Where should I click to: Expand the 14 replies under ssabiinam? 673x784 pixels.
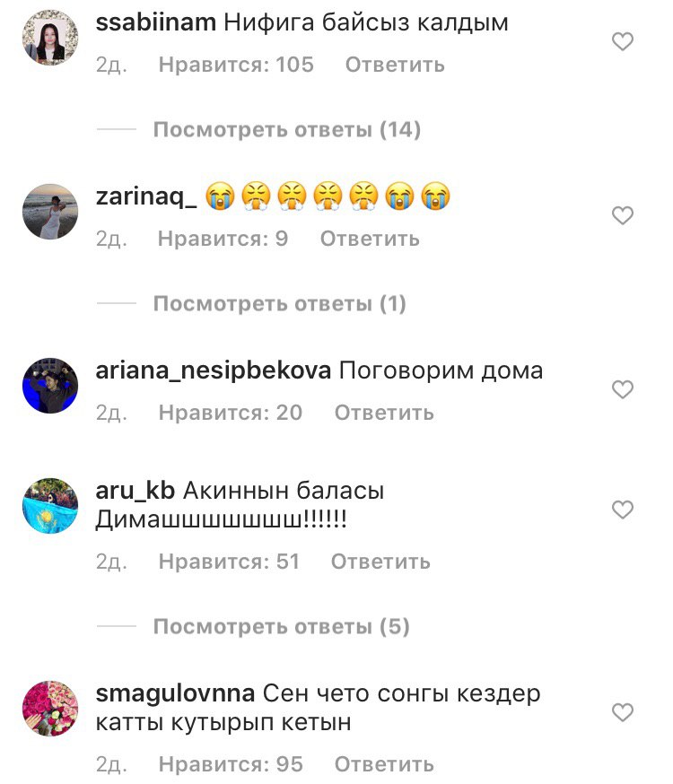(287, 129)
